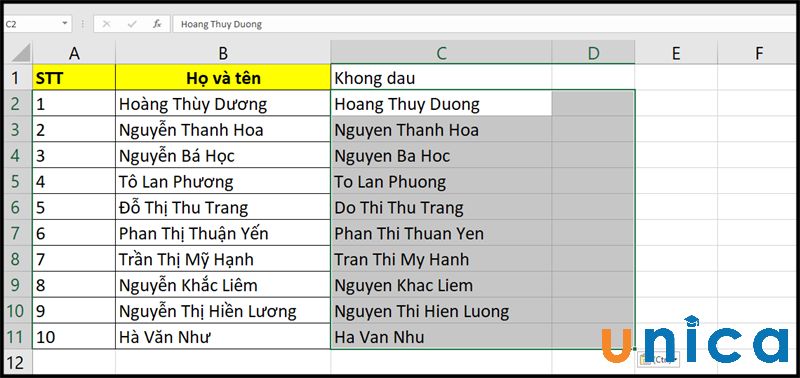Select row 4 header
This screenshot has height=378, width=800.
(x=18, y=156)
